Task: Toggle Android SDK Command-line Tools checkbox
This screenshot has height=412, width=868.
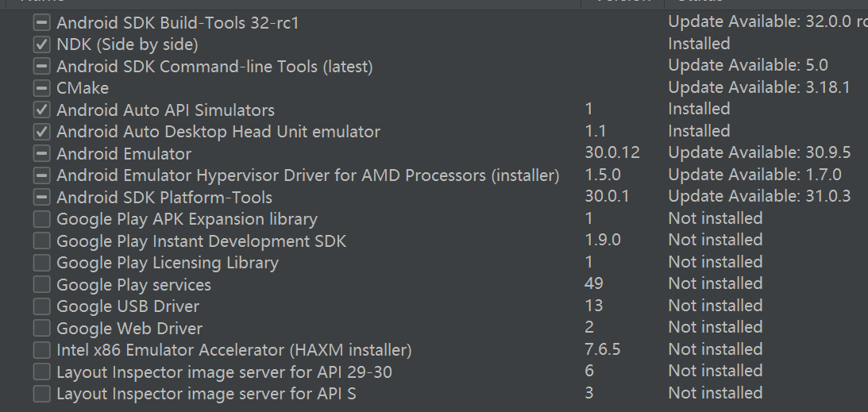Action: pos(41,67)
